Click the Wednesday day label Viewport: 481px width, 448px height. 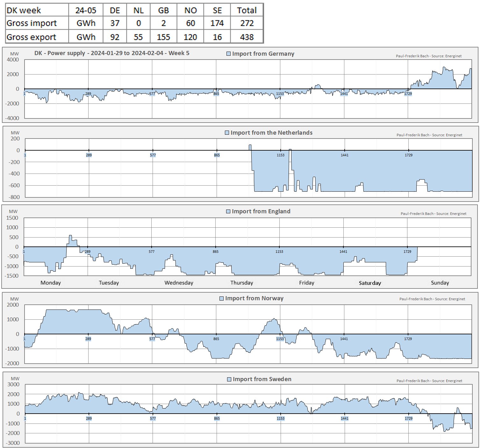[179, 283]
